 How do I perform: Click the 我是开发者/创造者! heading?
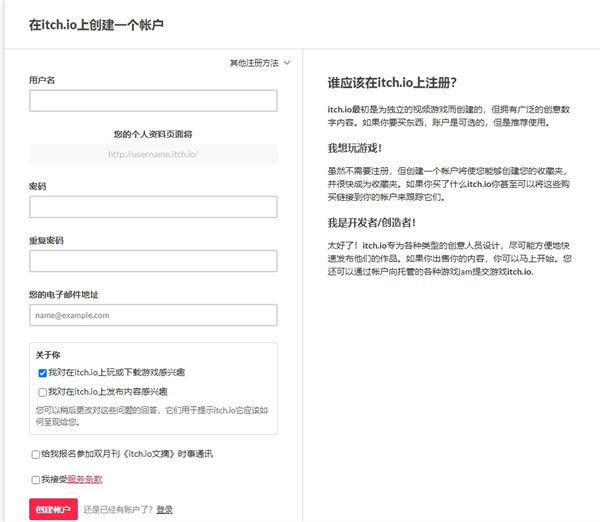coord(372,223)
